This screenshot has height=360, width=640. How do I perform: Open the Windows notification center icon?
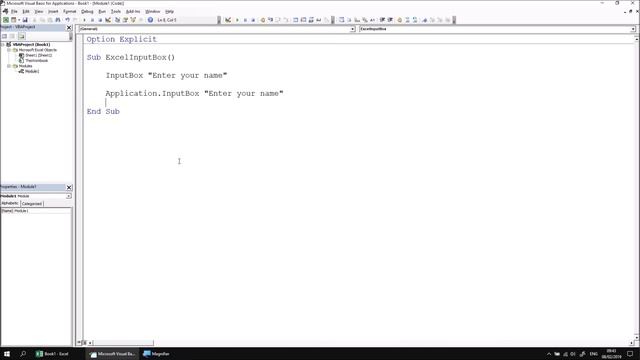point(630,354)
